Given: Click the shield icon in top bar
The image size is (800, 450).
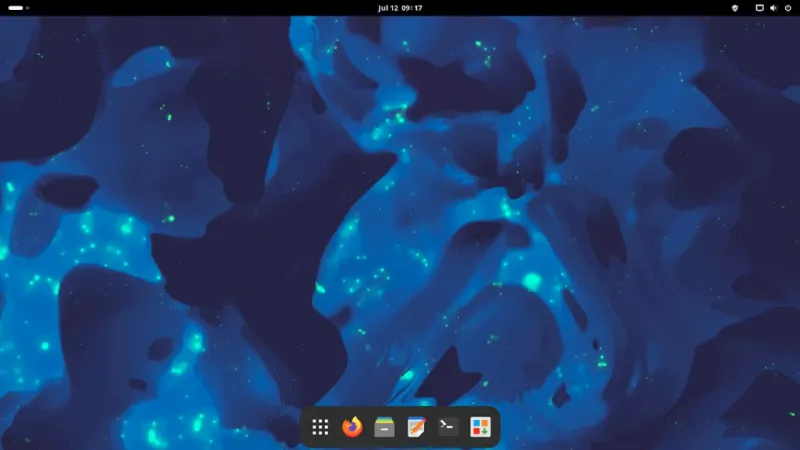Looking at the screenshot, I should coord(737,7).
